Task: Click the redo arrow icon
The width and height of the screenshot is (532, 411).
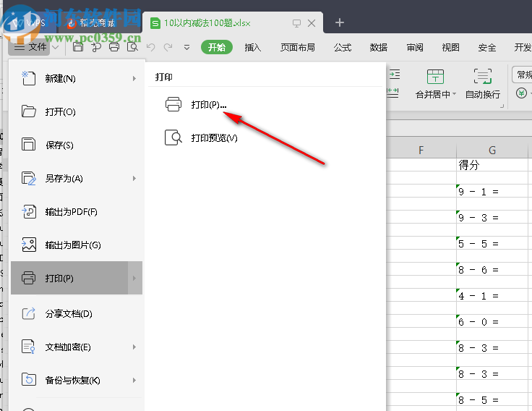Action: [x=168, y=47]
